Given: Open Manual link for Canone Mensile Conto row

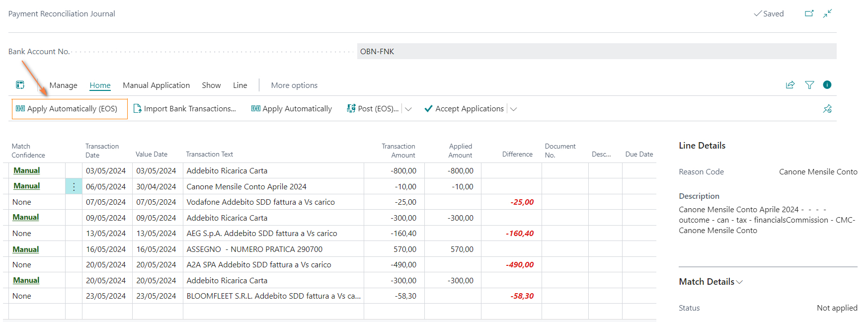Looking at the screenshot, I should tap(27, 186).
